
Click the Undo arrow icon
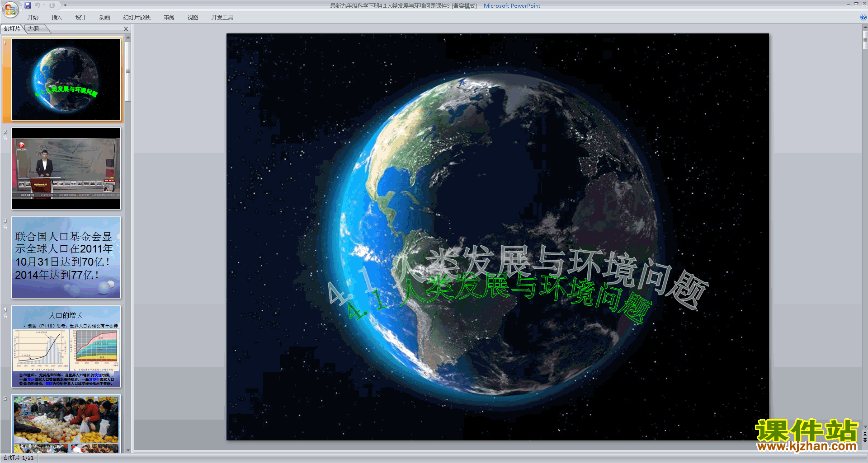[x=37, y=5]
